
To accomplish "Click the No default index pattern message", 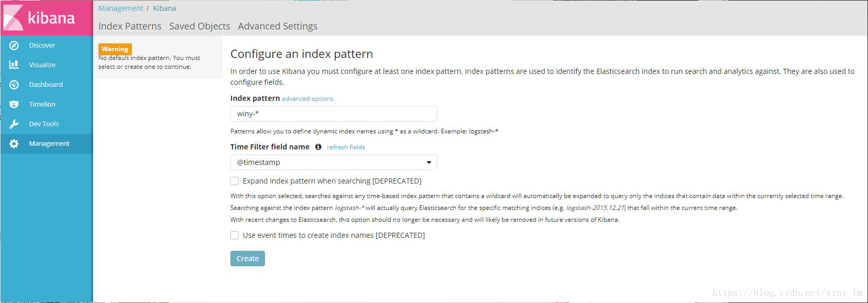I will point(150,63).
